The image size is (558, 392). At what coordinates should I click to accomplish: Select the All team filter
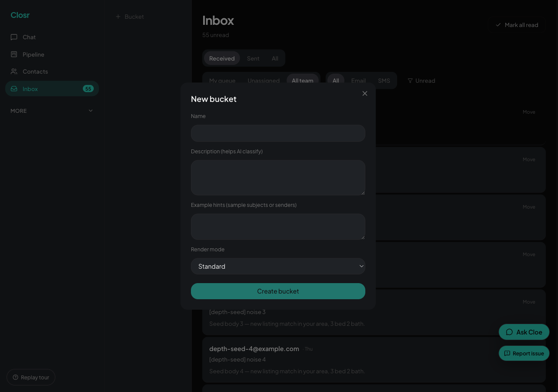303,81
